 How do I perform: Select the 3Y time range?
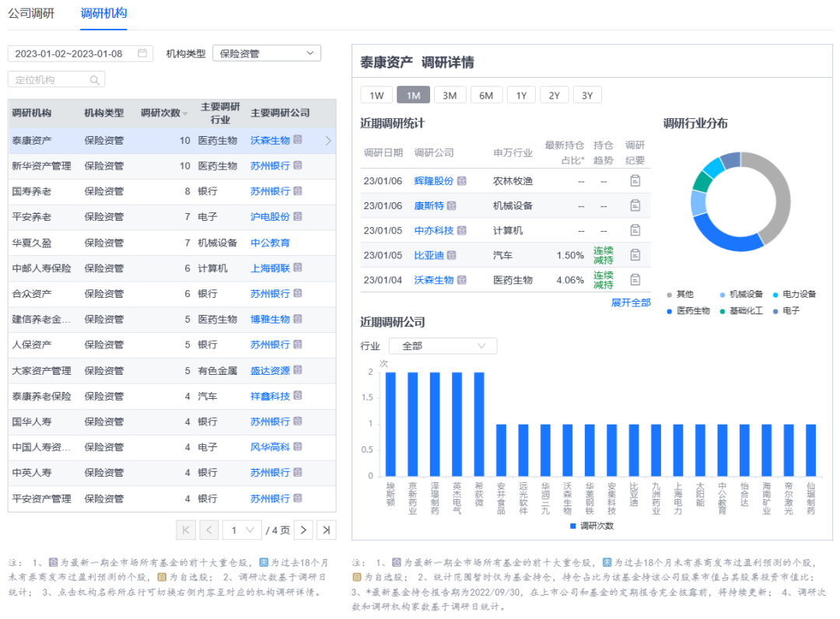587,96
